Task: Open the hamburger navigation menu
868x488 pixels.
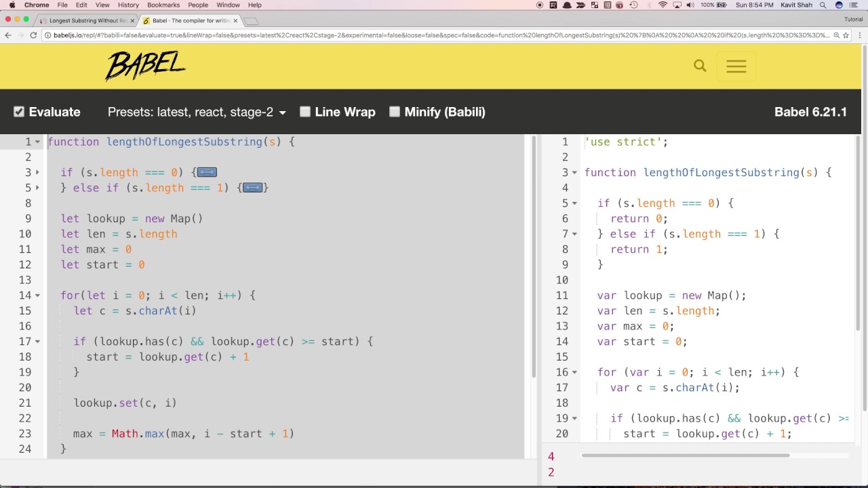Action: click(736, 66)
